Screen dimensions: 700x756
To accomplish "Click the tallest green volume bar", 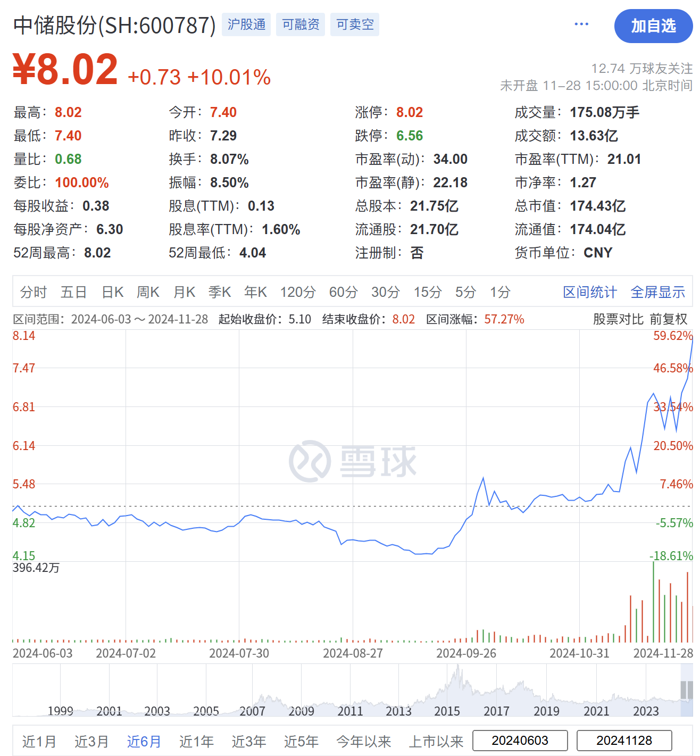I will click(653, 602).
